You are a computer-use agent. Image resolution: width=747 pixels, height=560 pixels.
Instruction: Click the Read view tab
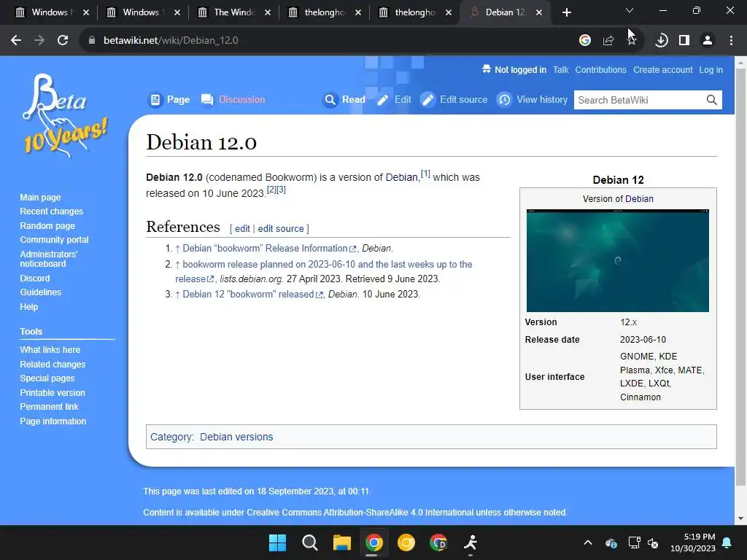[344, 99]
